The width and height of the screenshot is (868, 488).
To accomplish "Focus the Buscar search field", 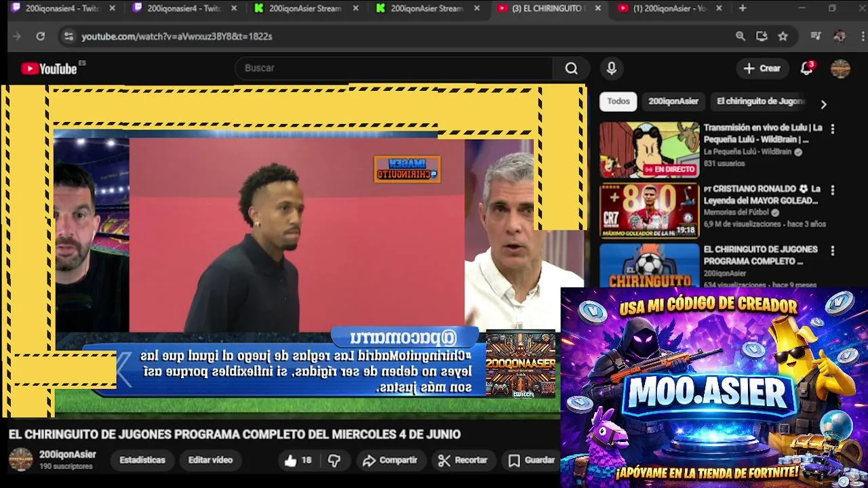I will [393, 68].
